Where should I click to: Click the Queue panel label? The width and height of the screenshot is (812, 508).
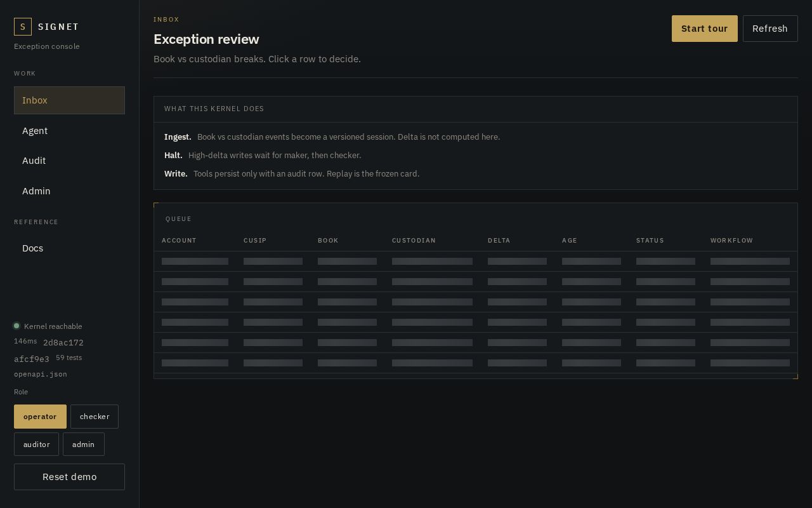pos(178,219)
